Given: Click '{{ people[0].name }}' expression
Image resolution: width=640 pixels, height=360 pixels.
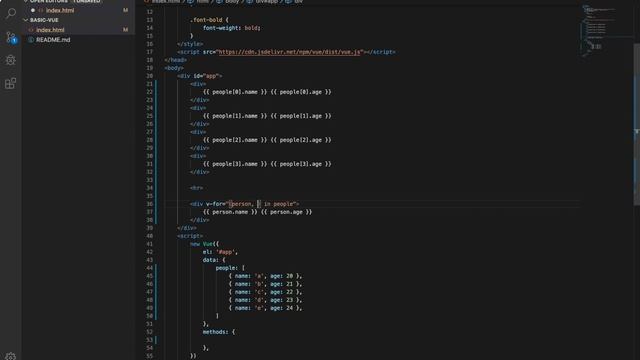Looking at the screenshot, I should coord(235,92).
